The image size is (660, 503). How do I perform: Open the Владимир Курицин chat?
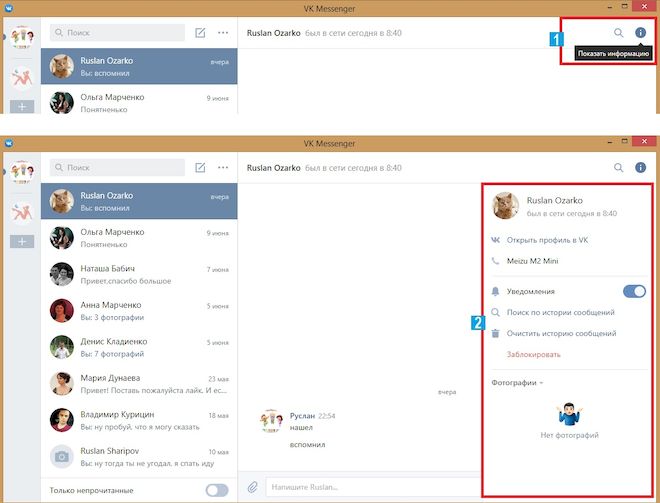pos(139,420)
